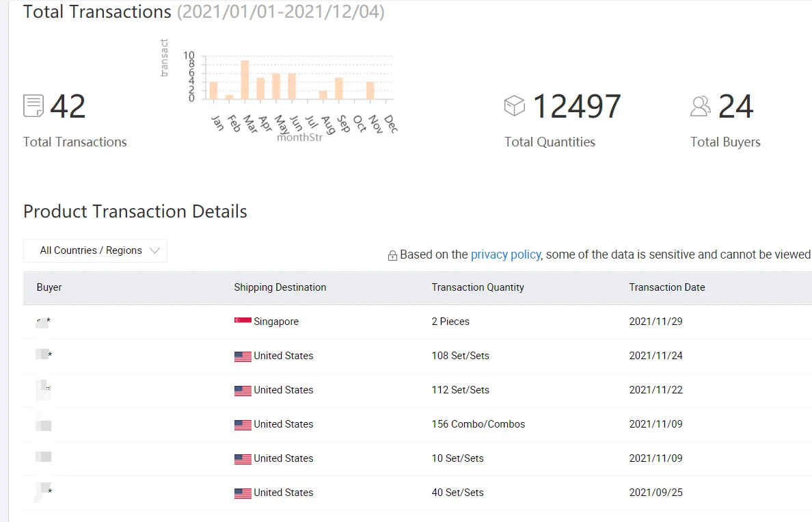
Task: Click the US flag in the 40 Set/Sets row
Action: 243,493
